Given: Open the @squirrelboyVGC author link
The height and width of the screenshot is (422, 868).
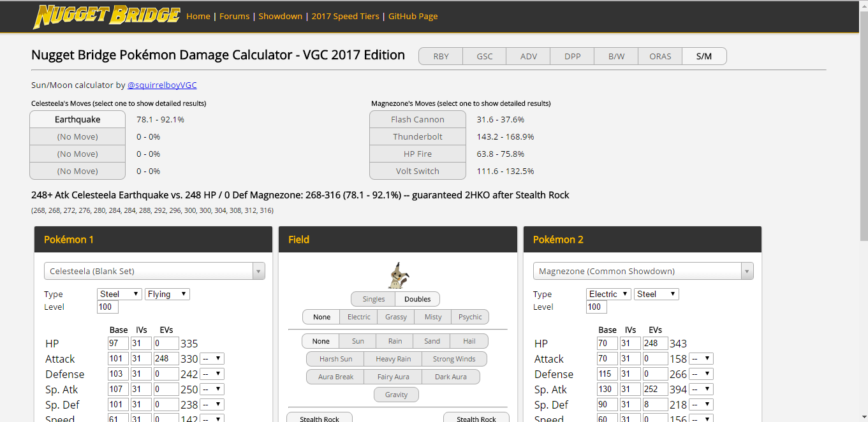Looking at the screenshot, I should click(x=162, y=85).
